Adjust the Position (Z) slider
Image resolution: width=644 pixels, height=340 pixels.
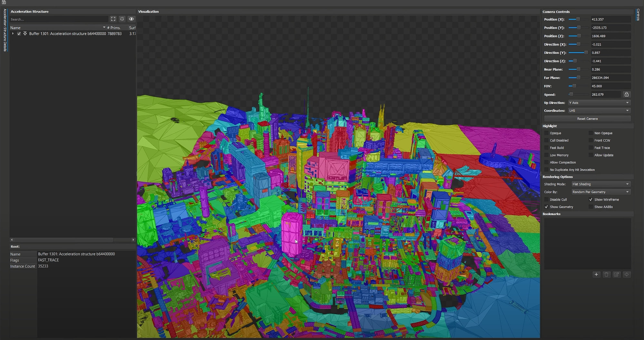tap(579, 36)
